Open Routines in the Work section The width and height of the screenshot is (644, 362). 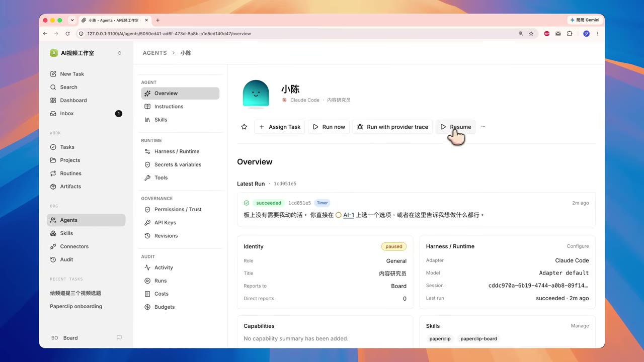[86, 173]
